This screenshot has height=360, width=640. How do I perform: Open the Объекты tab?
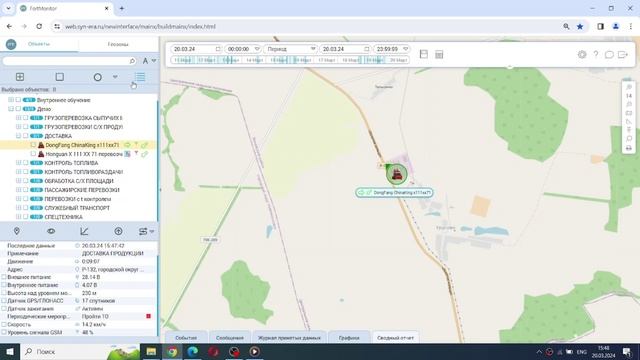tap(39, 44)
